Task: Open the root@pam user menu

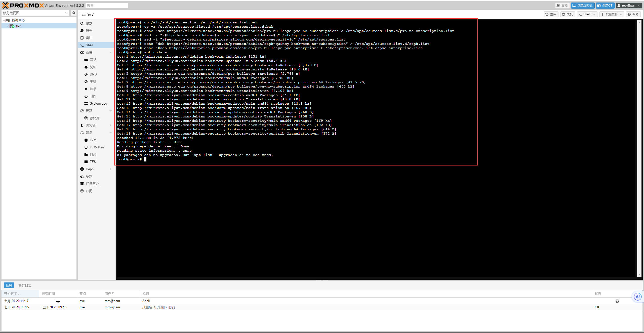Action: click(x=629, y=6)
